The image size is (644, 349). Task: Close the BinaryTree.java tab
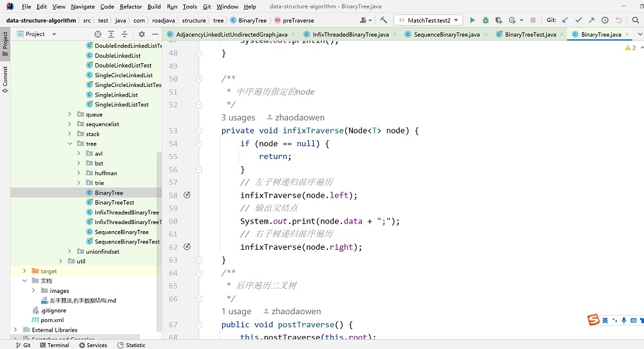[627, 35]
